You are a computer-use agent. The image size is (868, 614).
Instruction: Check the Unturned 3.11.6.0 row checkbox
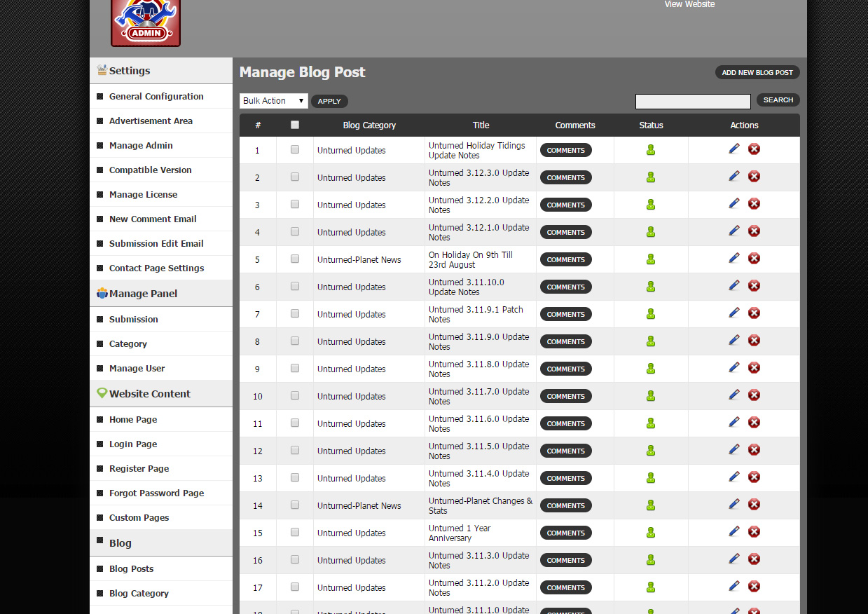click(295, 423)
